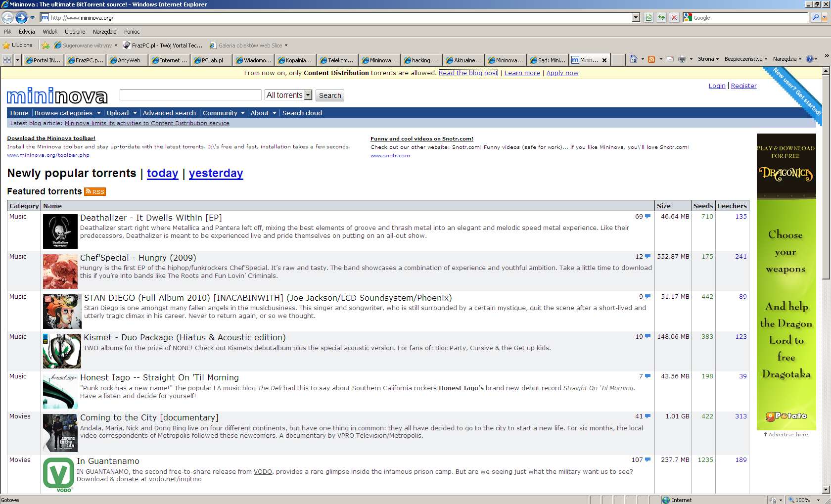831x504 pixels.
Task: Open the yesterday popular torrents link
Action: 216,174
